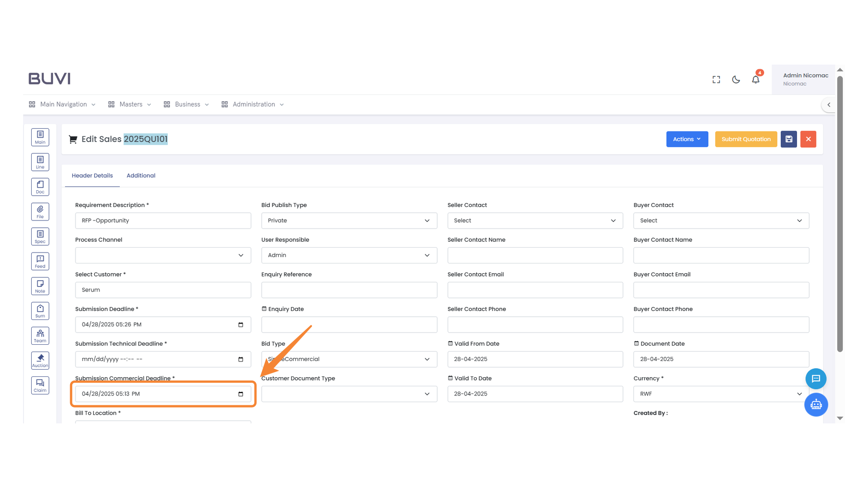
Task: Switch to the Additional tab
Action: click(141, 175)
